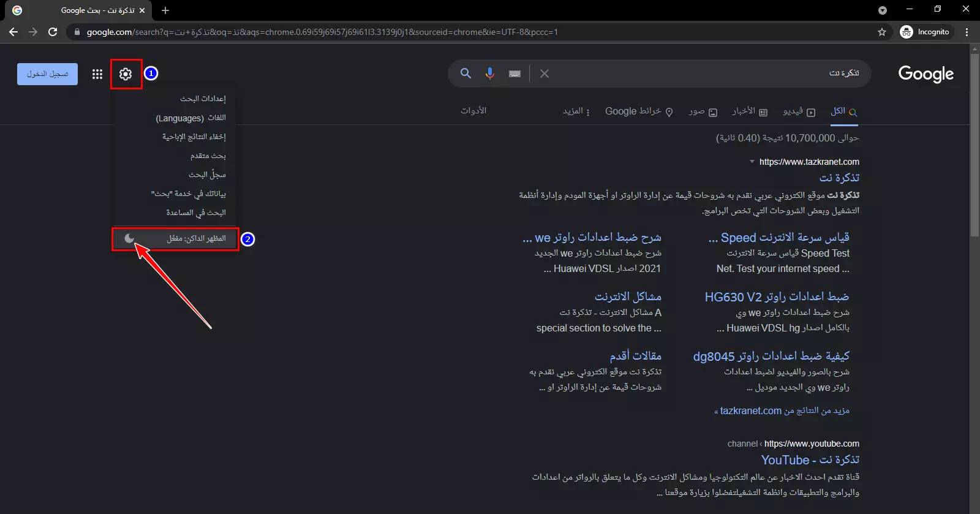This screenshot has height=514, width=980.
Task: Open بحث متقدم advanced search entry
Action: [x=208, y=156]
